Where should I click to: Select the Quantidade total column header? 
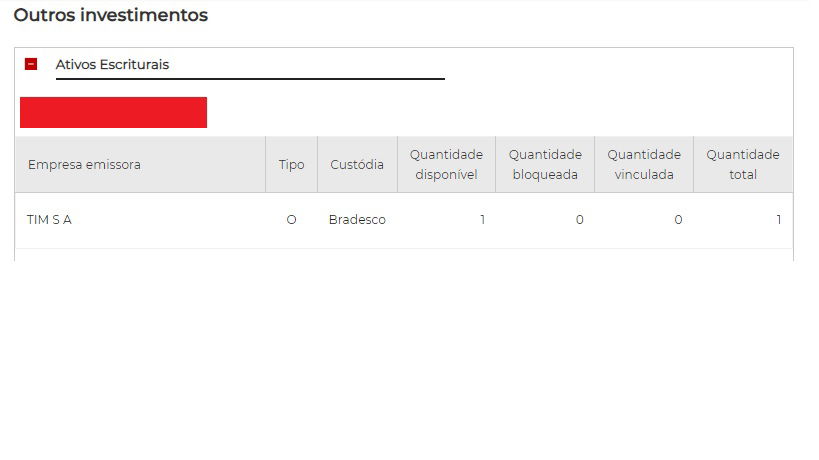coord(742,164)
